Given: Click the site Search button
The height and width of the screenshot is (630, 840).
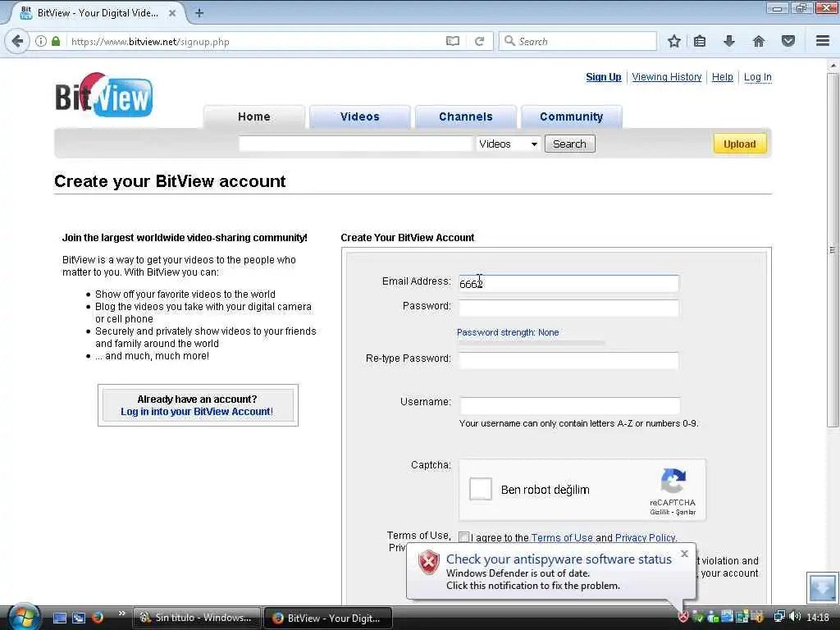Looking at the screenshot, I should click(x=569, y=144).
